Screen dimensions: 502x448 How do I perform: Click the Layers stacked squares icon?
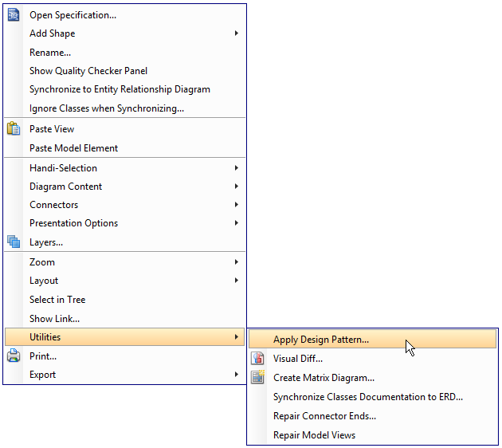pyautogui.click(x=14, y=242)
